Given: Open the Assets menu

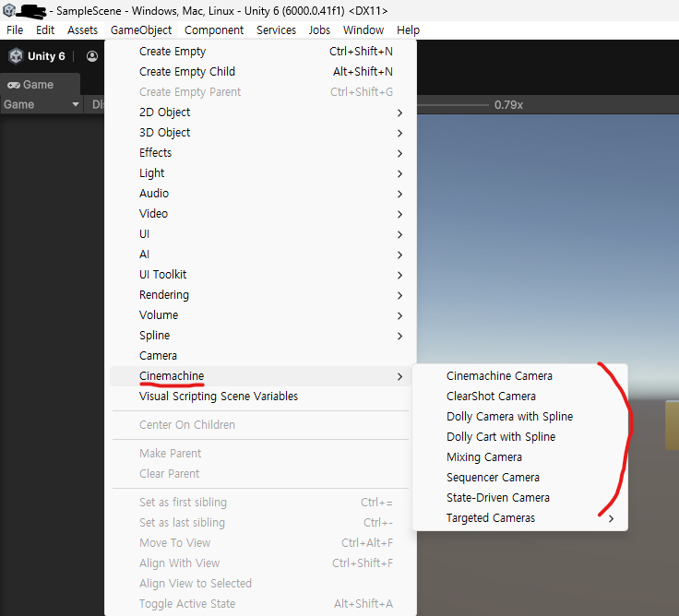Looking at the screenshot, I should tap(82, 30).
